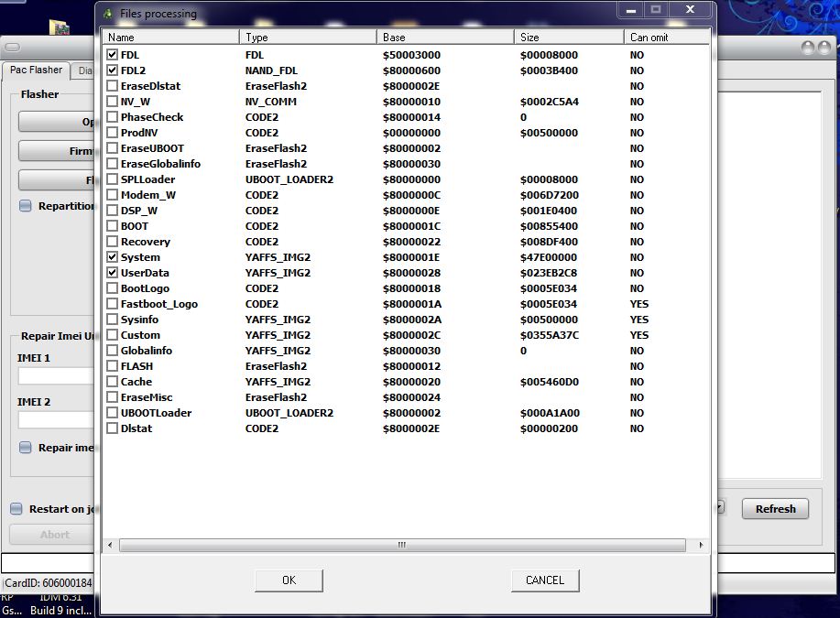Enable the ProdNV checkbox
Viewport: 840px width, 618px height.
click(112, 132)
